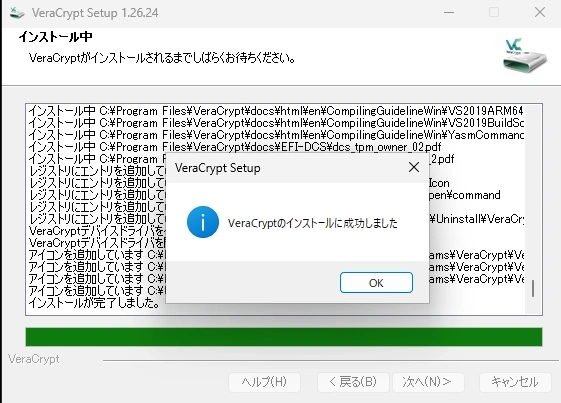561x403 pixels.
Task: Close the VeraCrypt Setup message dialog
Action: [x=414, y=167]
